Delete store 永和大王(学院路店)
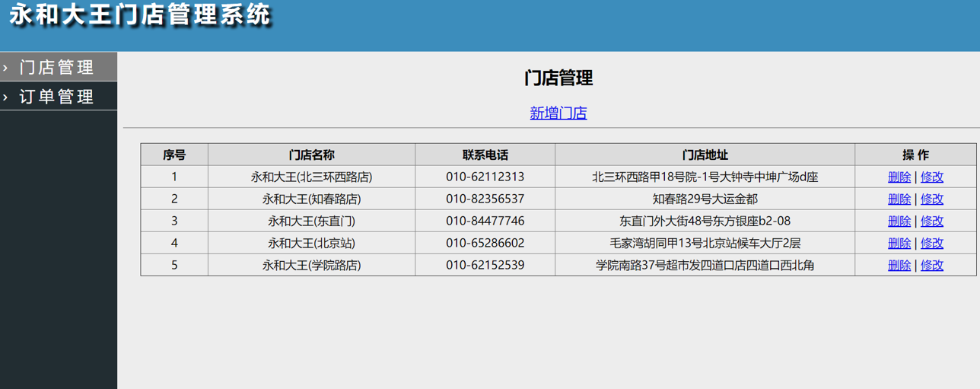This screenshot has width=980, height=389. pos(899,265)
